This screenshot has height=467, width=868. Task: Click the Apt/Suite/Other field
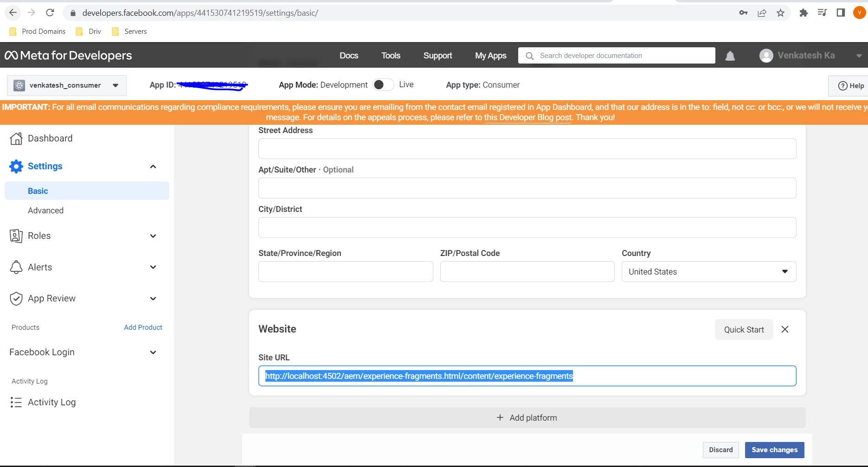coord(527,188)
